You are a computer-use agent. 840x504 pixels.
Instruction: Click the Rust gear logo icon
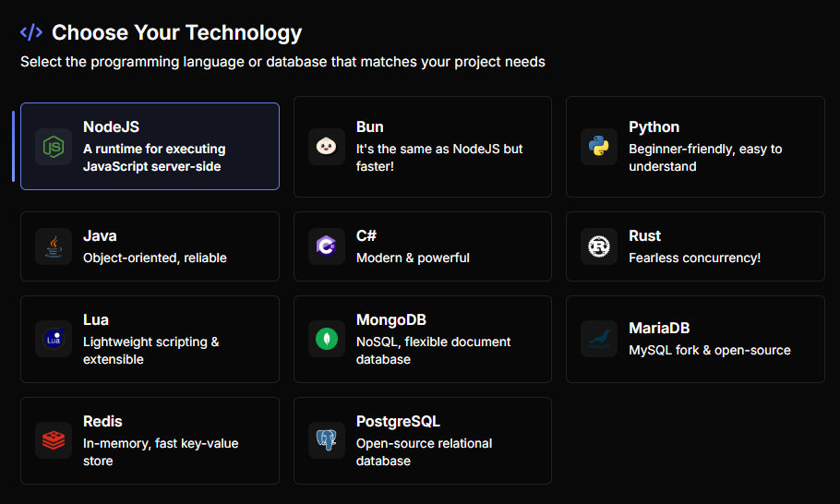click(x=599, y=246)
